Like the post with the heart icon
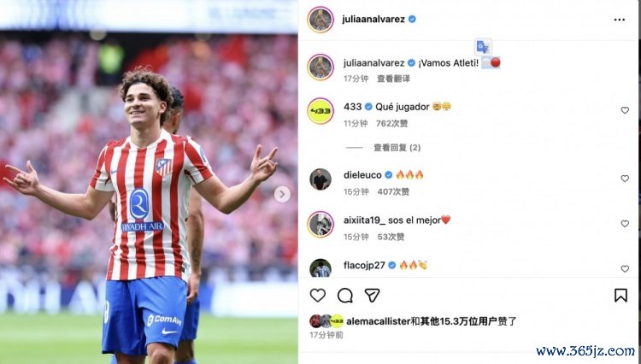This screenshot has width=641, height=364. click(318, 295)
